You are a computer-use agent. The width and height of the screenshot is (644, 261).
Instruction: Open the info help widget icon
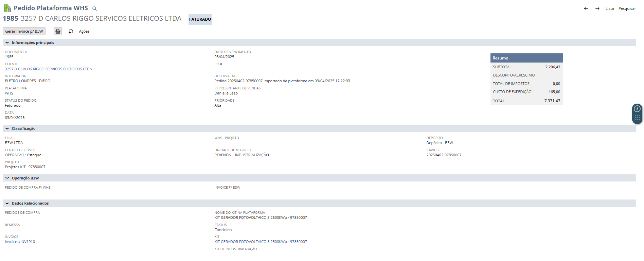tap(637, 109)
